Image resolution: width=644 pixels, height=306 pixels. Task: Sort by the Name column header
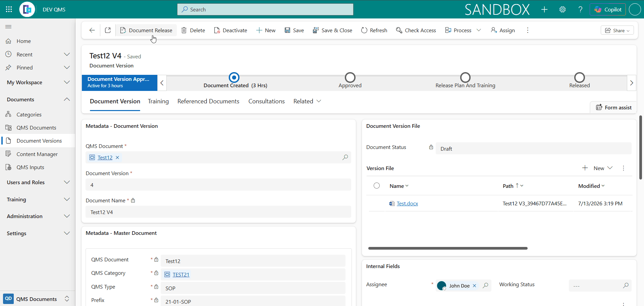[399, 186]
